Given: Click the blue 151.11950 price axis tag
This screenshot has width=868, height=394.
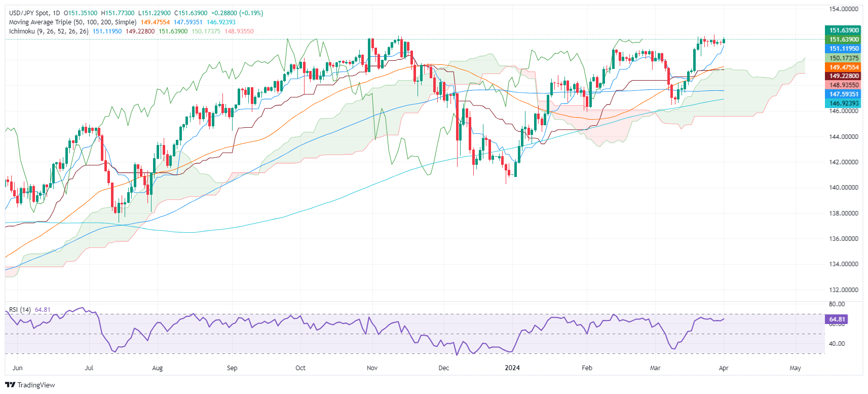Looking at the screenshot, I should point(844,49).
